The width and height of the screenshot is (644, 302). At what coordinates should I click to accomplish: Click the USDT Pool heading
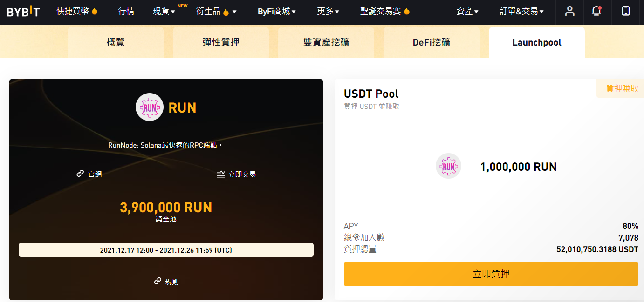[x=371, y=94]
